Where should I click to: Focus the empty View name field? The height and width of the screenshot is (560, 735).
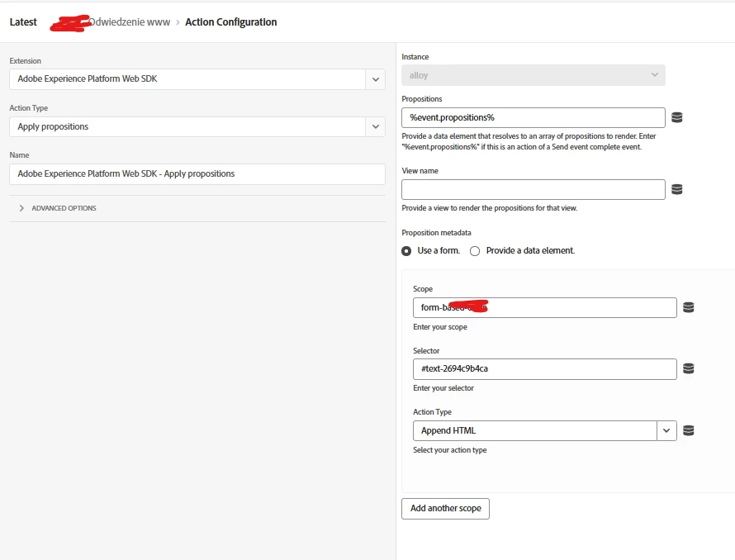click(533, 189)
